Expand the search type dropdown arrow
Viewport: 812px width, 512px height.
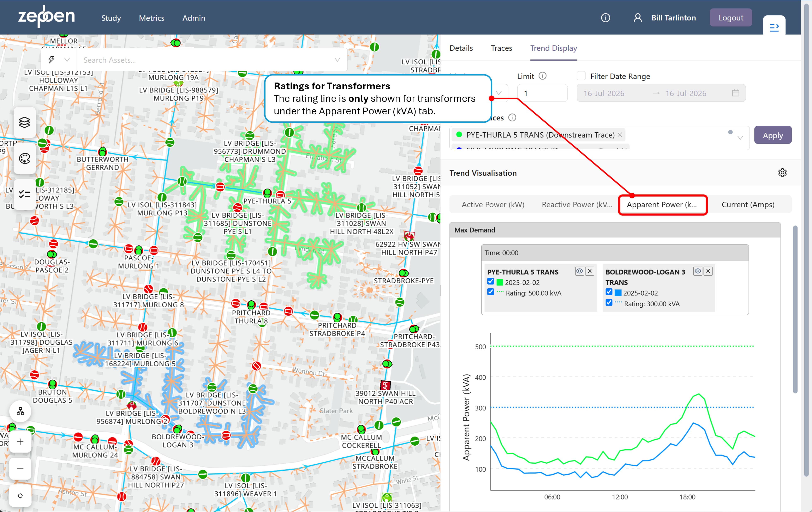67,60
